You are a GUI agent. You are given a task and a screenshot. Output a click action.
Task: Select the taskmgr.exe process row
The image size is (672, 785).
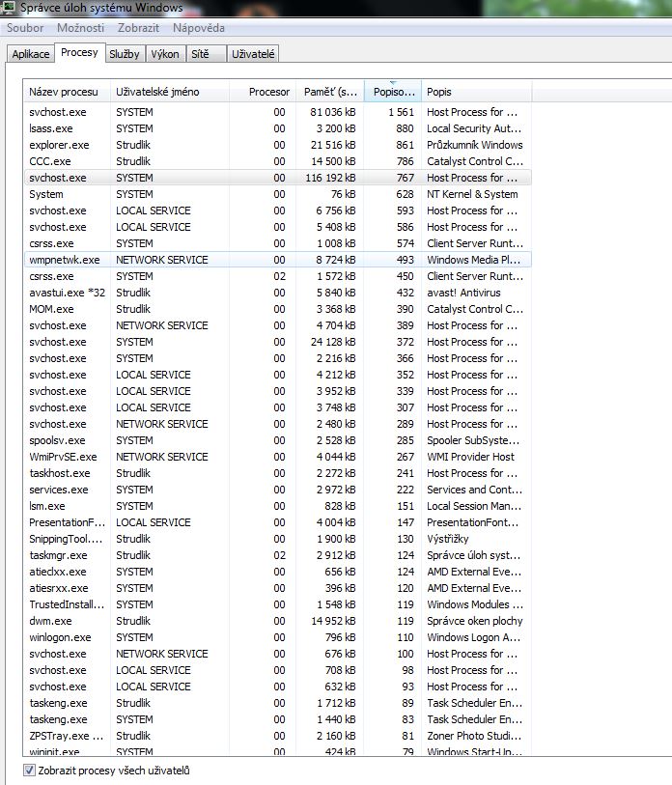pyautogui.click(x=277, y=555)
